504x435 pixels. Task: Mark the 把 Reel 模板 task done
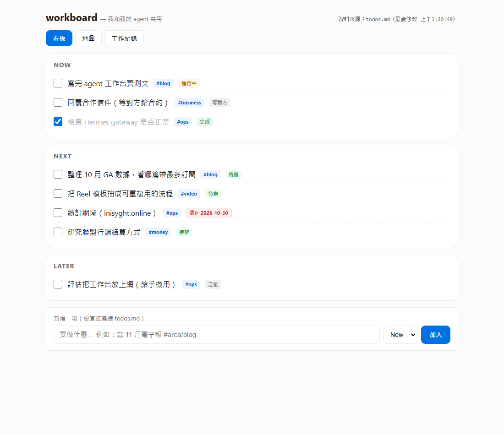[58, 194]
